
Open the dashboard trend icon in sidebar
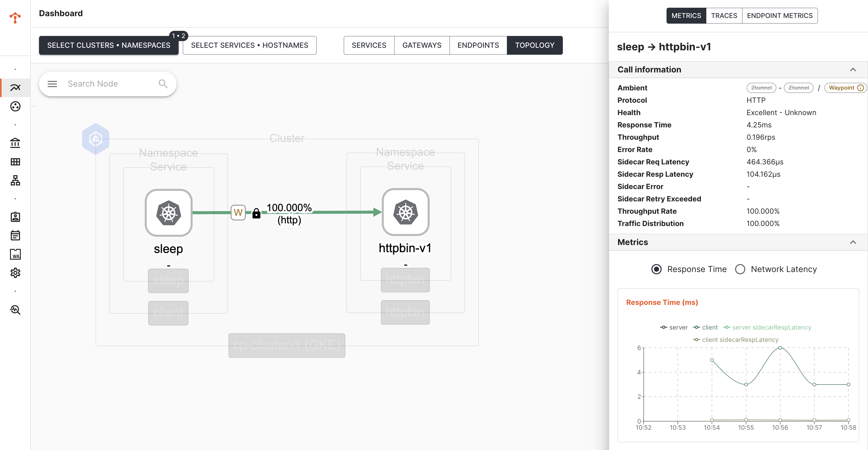(15, 88)
